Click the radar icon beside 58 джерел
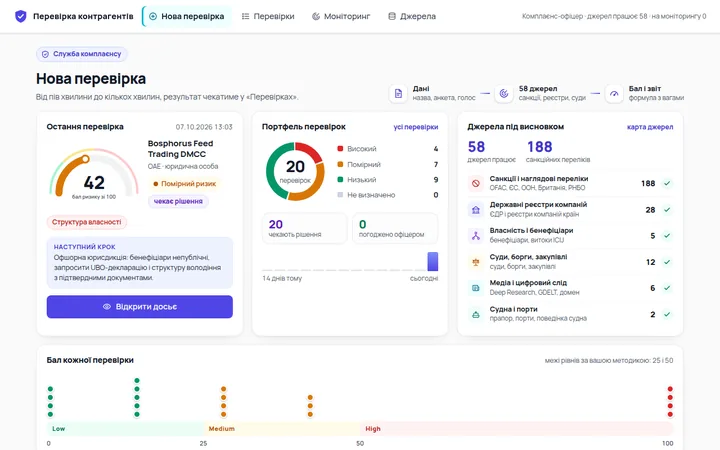The image size is (720, 450). point(504,93)
